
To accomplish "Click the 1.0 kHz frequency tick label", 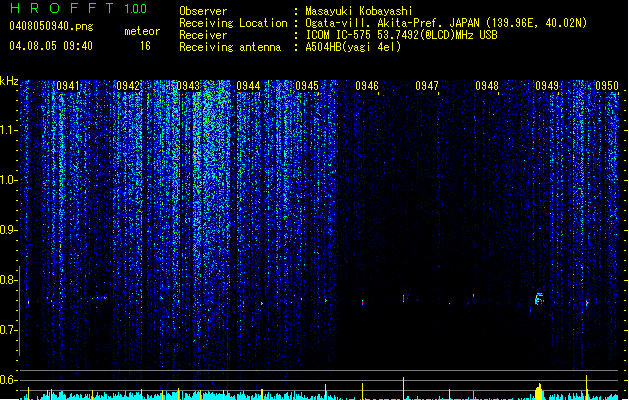I will (8, 180).
